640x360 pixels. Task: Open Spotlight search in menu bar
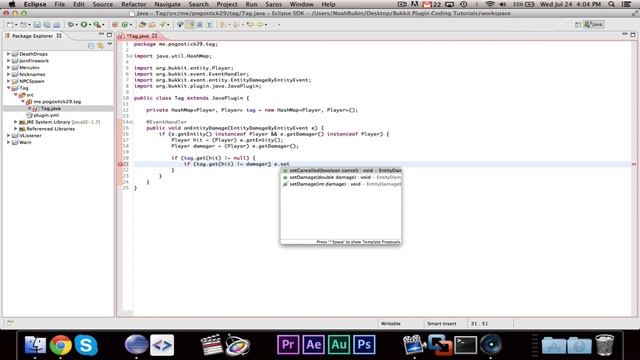(611, 4)
